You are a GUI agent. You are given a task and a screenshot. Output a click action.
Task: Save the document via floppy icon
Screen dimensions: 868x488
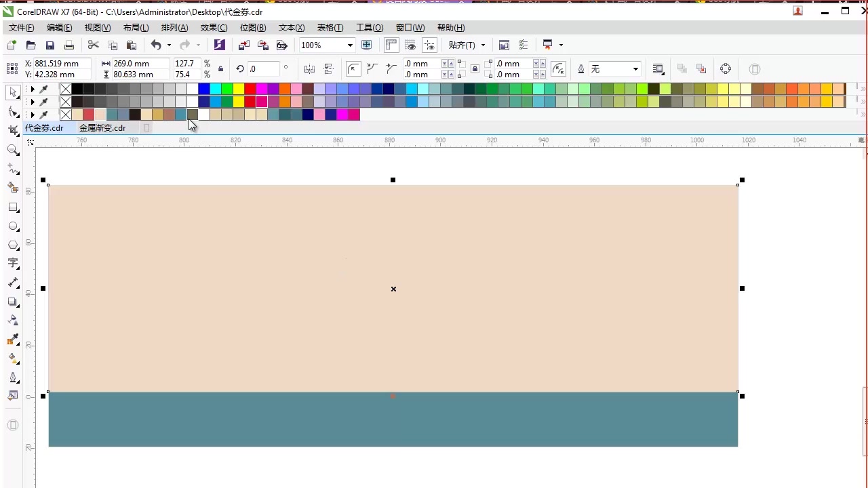coord(50,45)
